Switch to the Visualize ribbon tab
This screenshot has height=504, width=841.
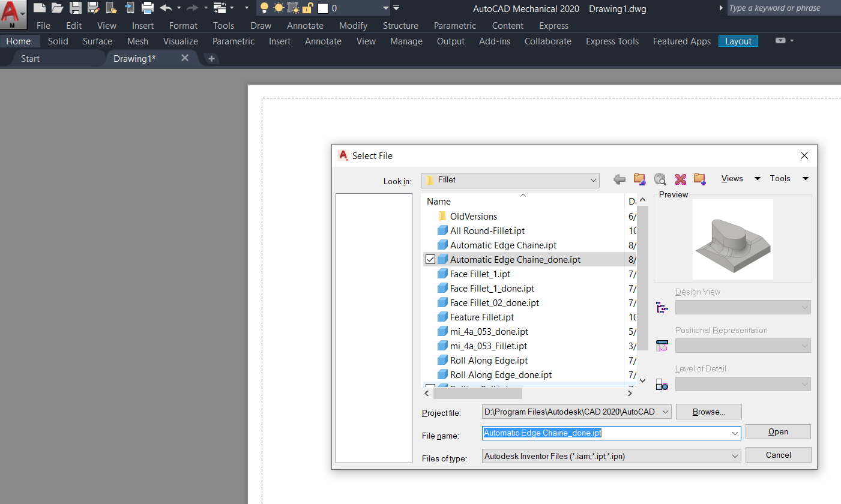[181, 41]
